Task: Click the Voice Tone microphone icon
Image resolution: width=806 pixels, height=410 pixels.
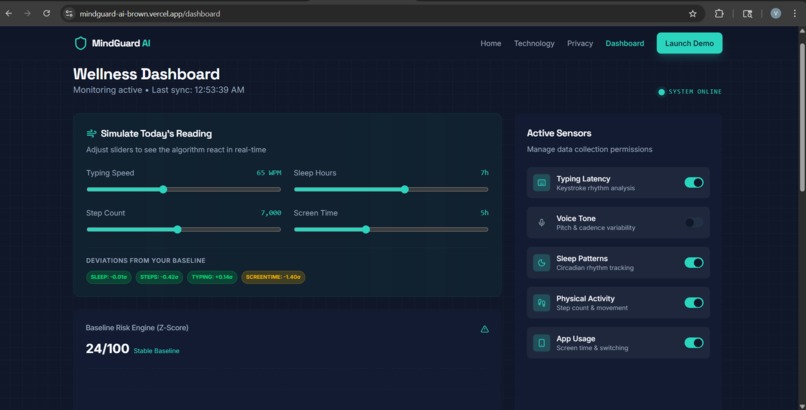Action: pos(541,222)
